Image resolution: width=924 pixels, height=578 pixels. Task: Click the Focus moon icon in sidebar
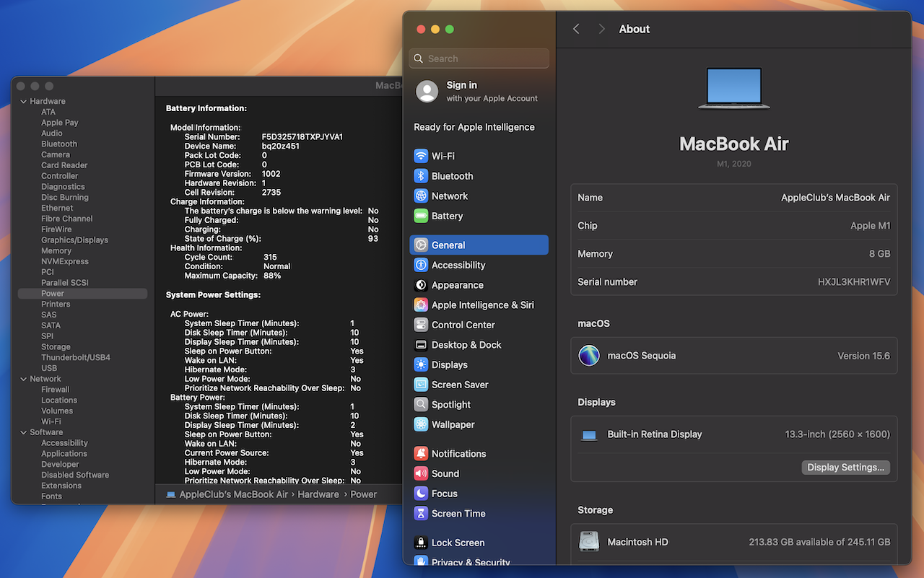[421, 494]
